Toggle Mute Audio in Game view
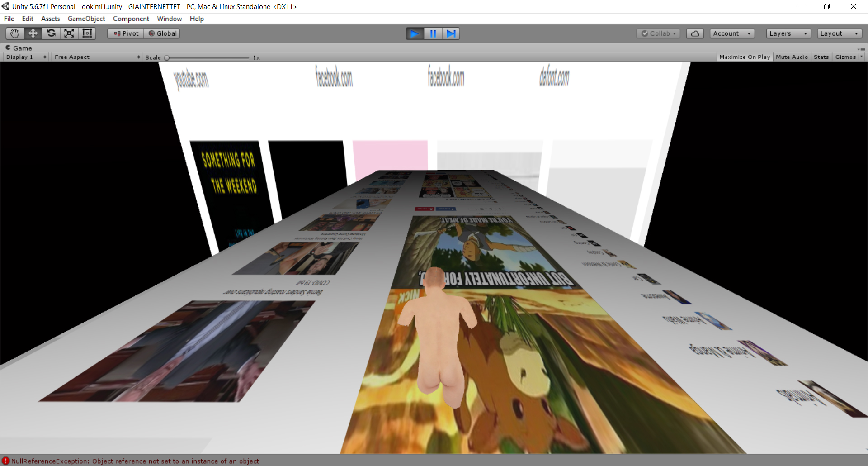 point(792,57)
